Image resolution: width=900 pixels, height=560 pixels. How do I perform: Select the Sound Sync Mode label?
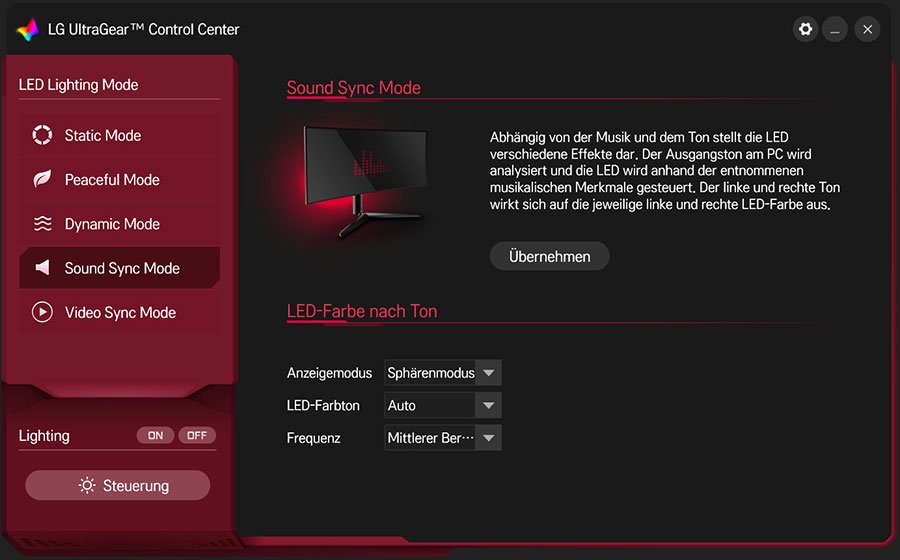[122, 268]
